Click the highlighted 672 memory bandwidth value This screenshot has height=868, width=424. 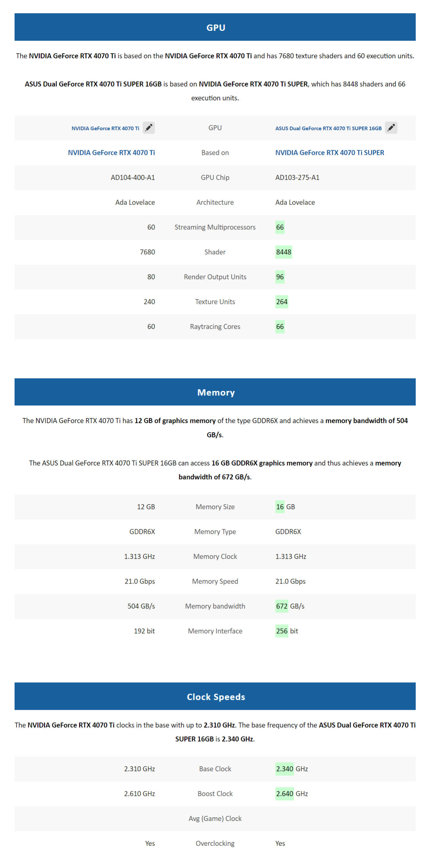pyautogui.click(x=282, y=606)
